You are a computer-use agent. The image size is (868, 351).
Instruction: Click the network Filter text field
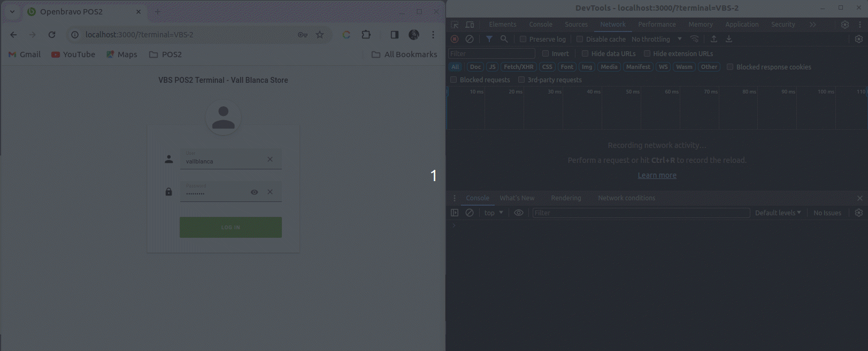click(491, 53)
